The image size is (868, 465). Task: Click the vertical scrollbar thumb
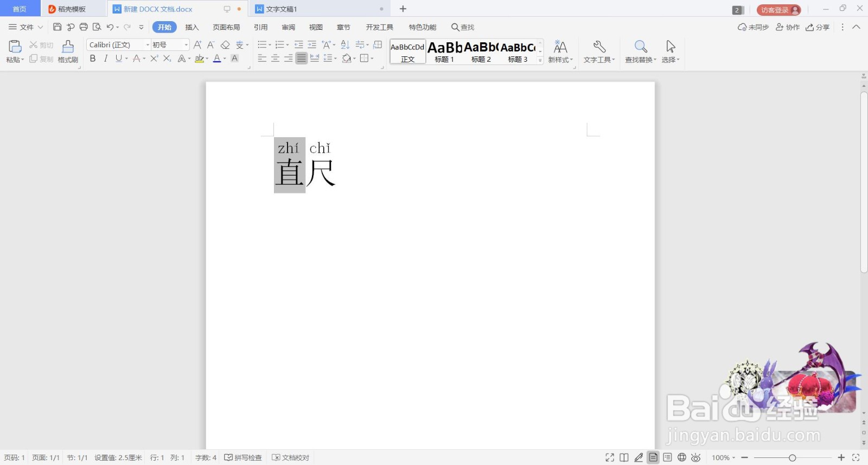[864, 182]
